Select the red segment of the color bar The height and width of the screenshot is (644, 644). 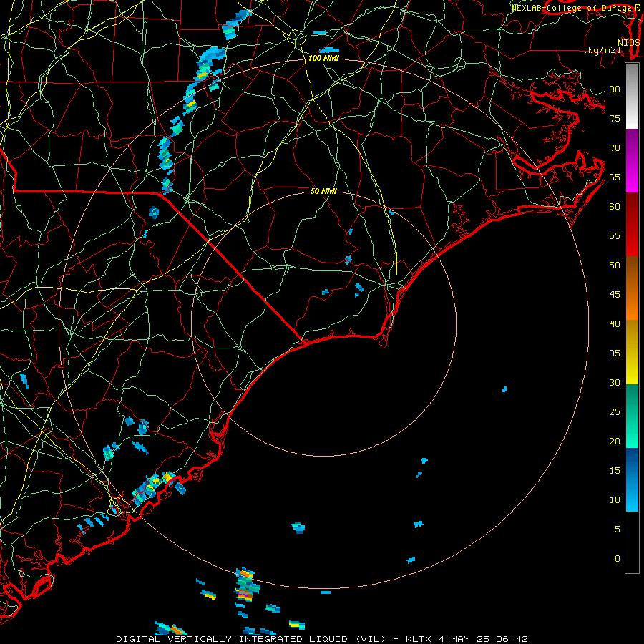pos(632,224)
